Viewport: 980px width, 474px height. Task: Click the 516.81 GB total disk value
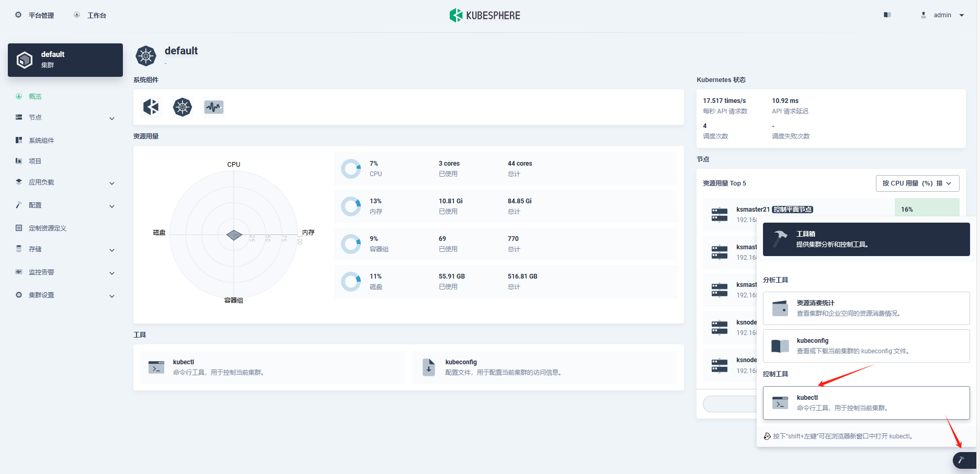(x=522, y=276)
